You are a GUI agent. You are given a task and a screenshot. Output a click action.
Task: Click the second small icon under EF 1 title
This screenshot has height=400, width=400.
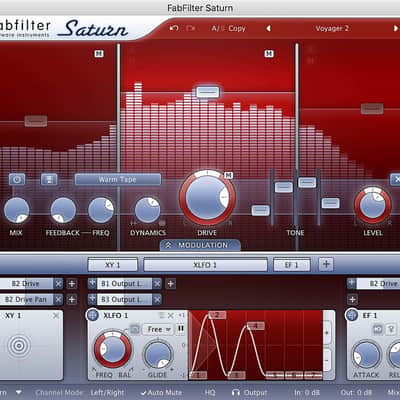[x=391, y=329]
